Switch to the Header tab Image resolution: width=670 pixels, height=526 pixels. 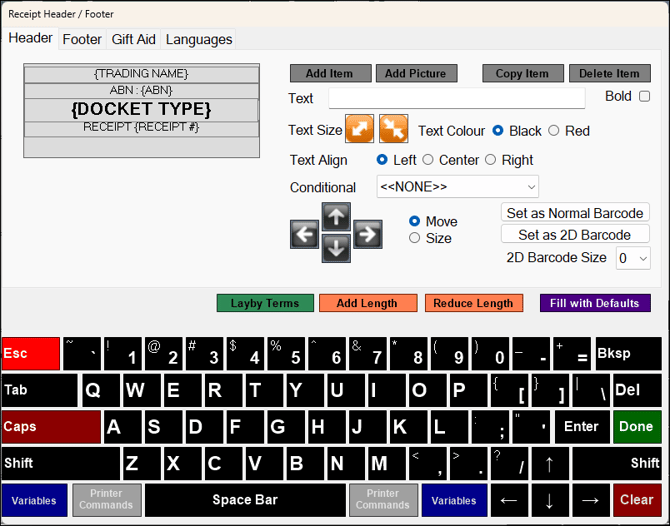(30, 38)
